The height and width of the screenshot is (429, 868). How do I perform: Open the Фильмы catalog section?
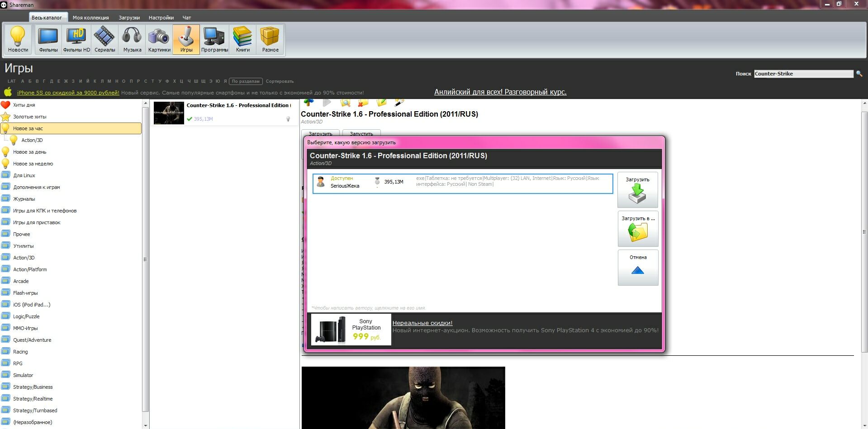coord(48,39)
